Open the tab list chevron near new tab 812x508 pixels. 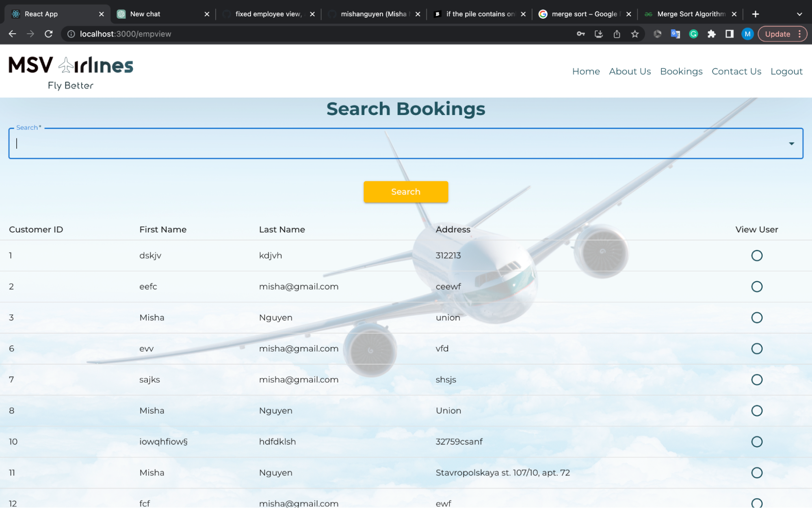coord(799,13)
